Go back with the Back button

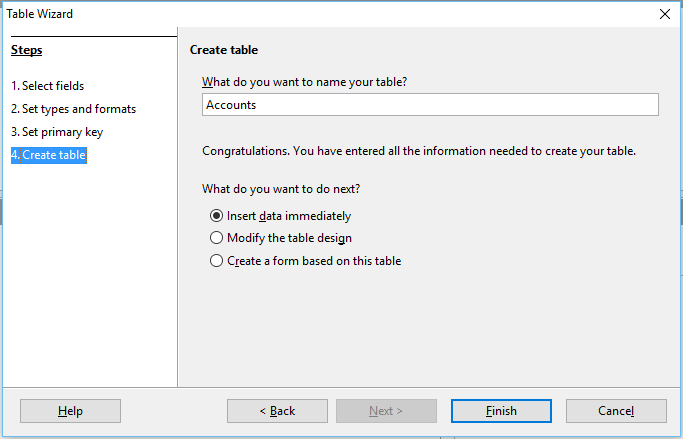[277, 411]
